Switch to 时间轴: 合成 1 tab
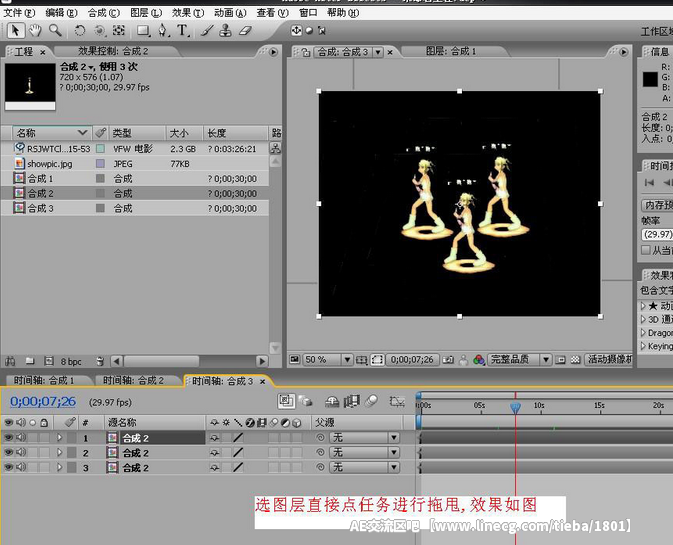Viewport: 673px width, 545px height. click(44, 380)
